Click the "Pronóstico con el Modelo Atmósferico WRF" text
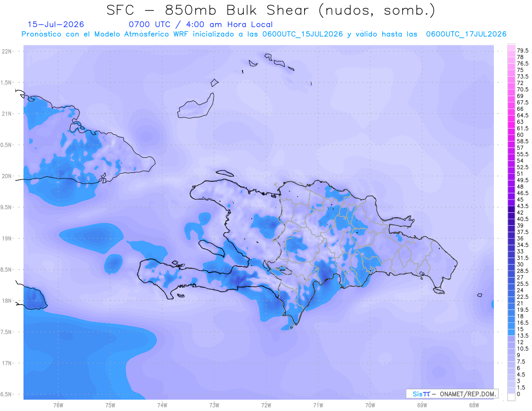Image resolution: width=532 pixels, height=411 pixels. [x=106, y=34]
